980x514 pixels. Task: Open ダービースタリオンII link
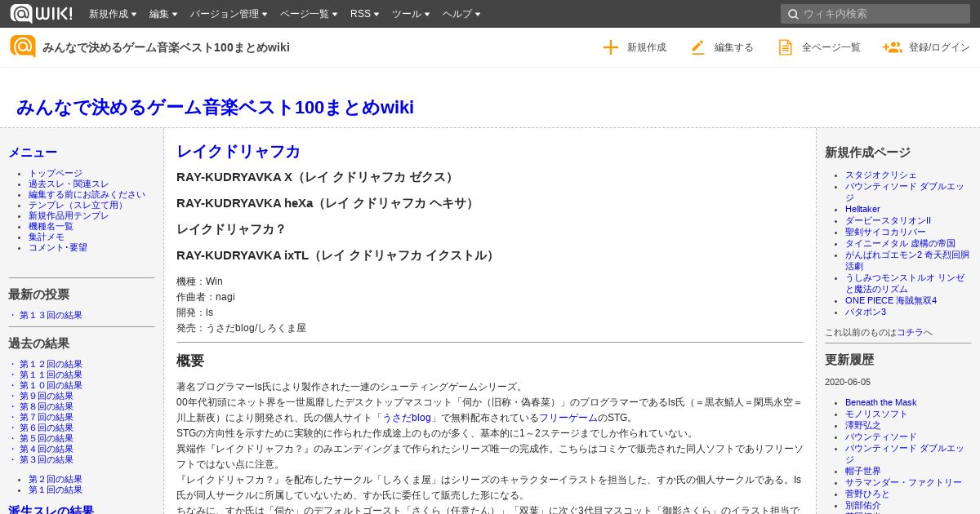click(x=888, y=220)
